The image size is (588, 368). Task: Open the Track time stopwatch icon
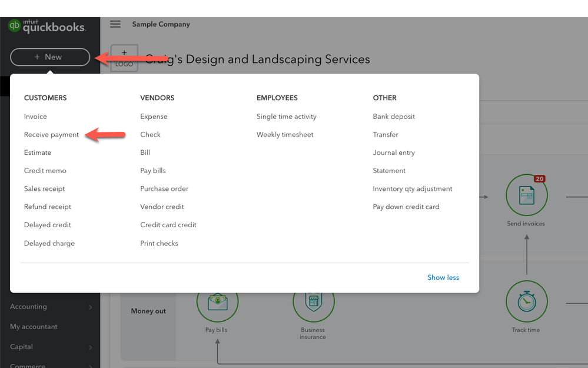click(526, 301)
